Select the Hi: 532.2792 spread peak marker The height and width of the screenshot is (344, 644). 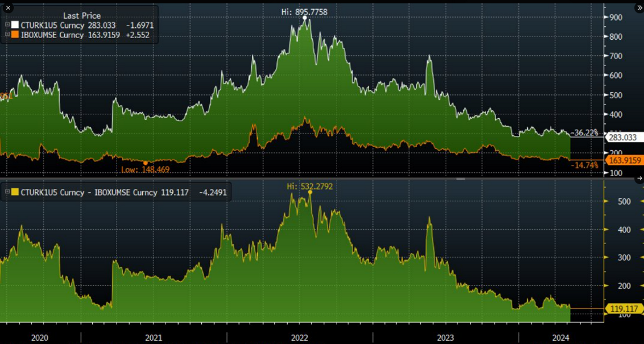pos(310,192)
